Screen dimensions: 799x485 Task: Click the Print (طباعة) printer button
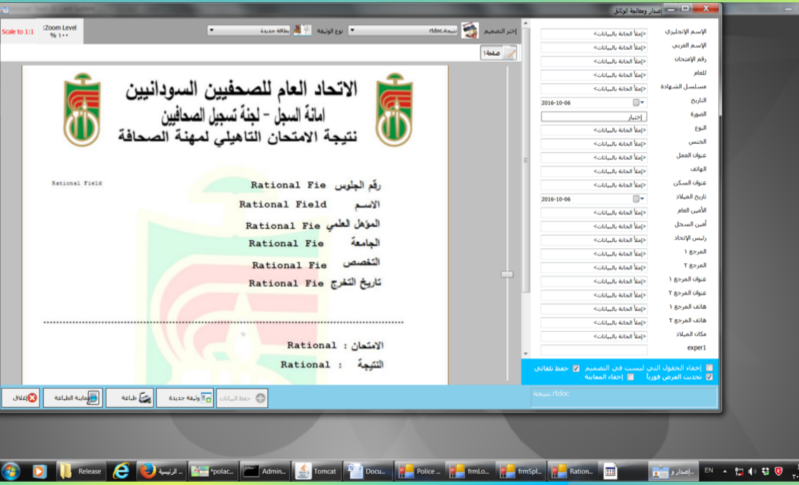click(131, 397)
